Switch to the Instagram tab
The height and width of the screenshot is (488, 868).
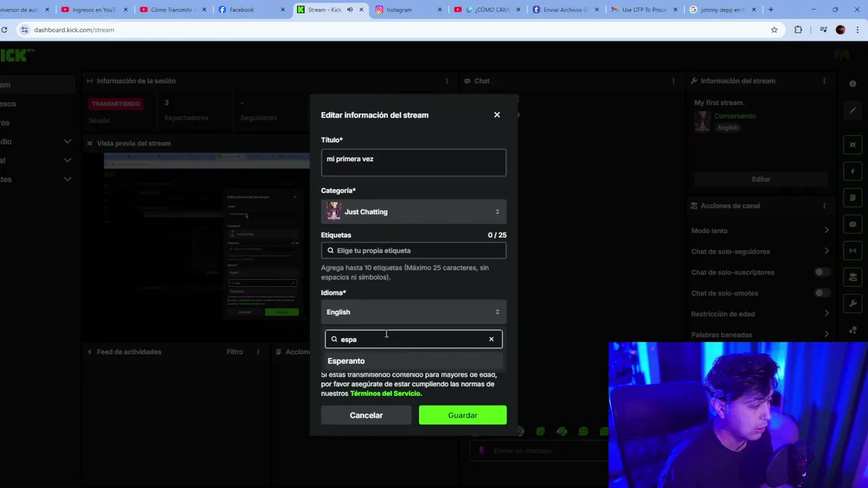pos(408,9)
